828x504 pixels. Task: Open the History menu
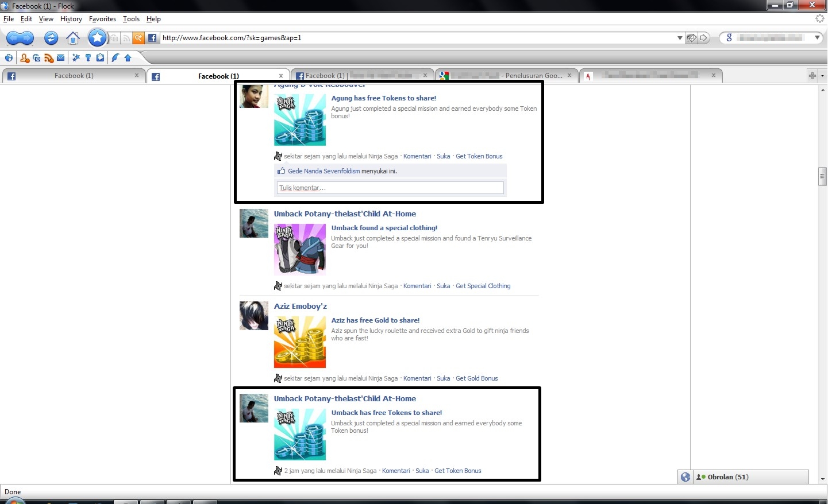[71, 19]
